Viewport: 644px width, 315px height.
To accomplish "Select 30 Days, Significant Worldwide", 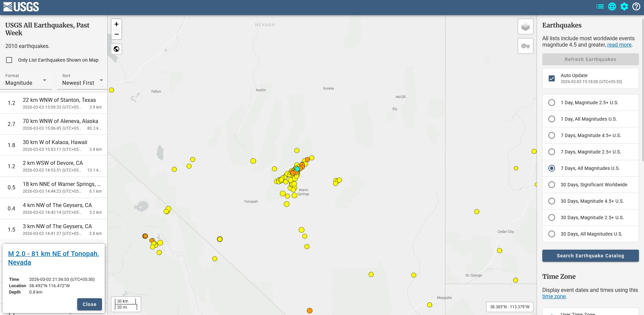I will [x=591, y=185].
